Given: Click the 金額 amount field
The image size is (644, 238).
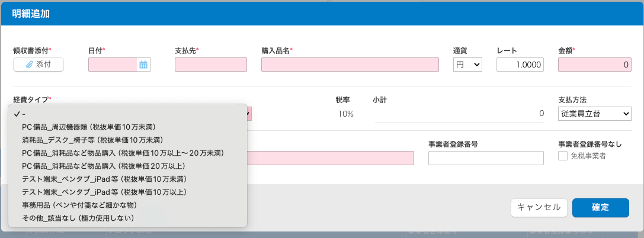Looking at the screenshot, I should [594, 65].
